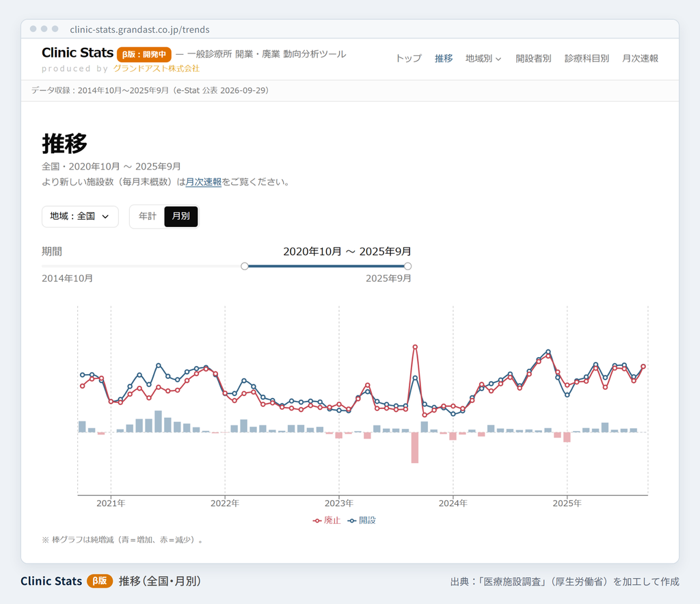Click the 2023年 axis label
Viewport: 700px width, 604px height.
pyautogui.click(x=339, y=503)
